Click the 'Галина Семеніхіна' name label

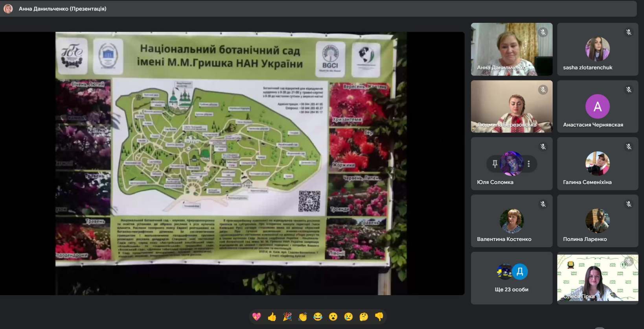point(587,182)
